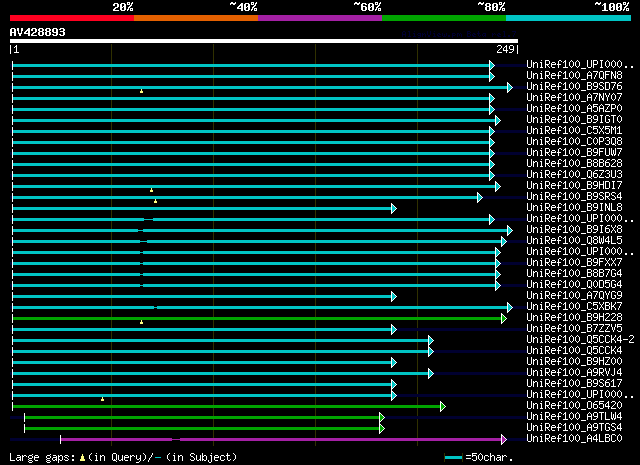Open the UniRef100_C5X5M1 hit label

[574, 131]
